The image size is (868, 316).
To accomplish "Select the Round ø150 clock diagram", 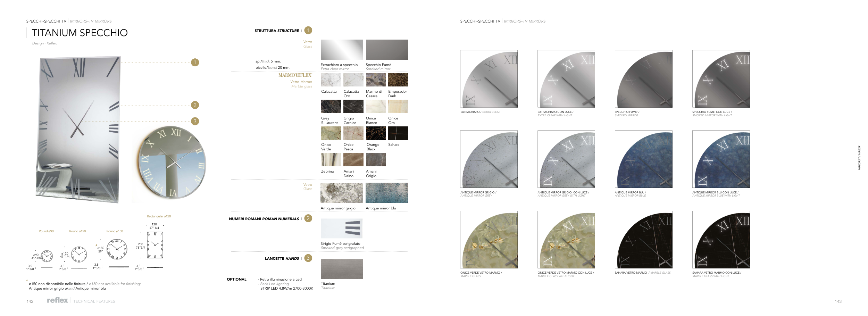I will click(117, 249).
